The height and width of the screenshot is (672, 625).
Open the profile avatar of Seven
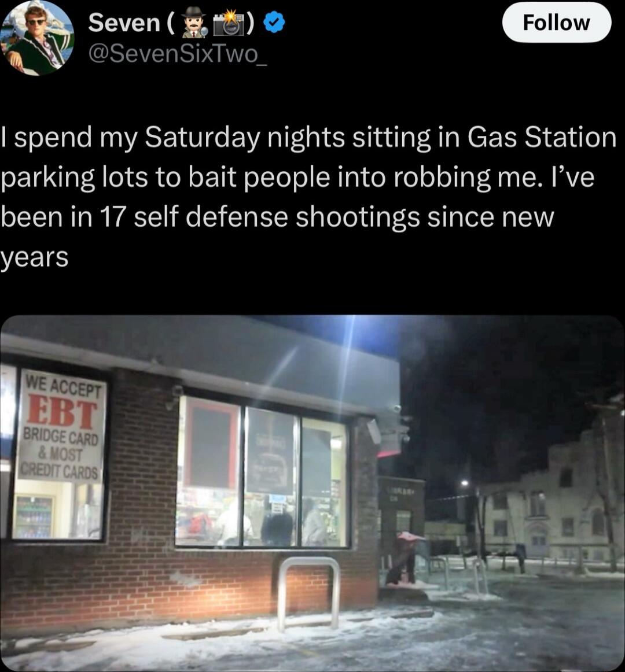click(36, 38)
